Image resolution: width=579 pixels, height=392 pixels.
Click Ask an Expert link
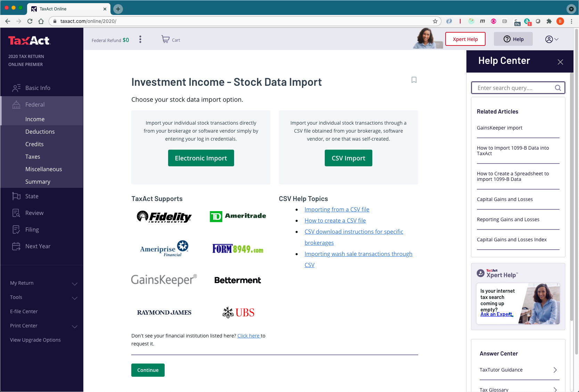(496, 314)
